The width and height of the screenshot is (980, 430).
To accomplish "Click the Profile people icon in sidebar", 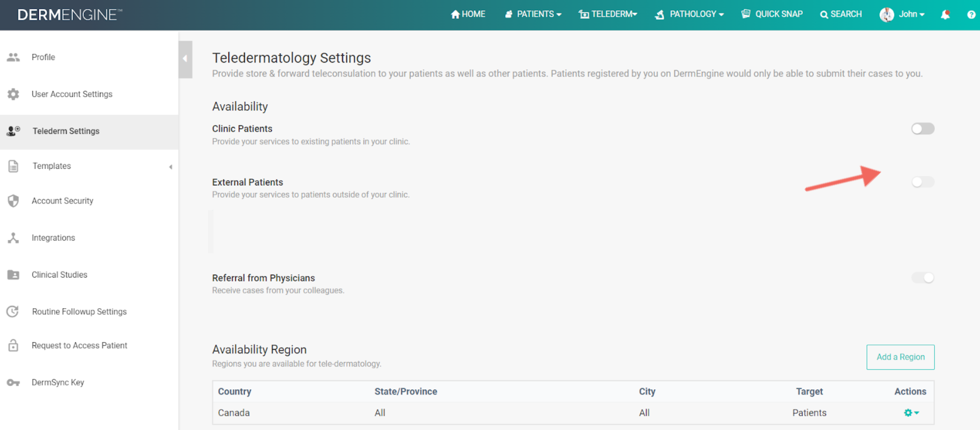I will coord(13,57).
